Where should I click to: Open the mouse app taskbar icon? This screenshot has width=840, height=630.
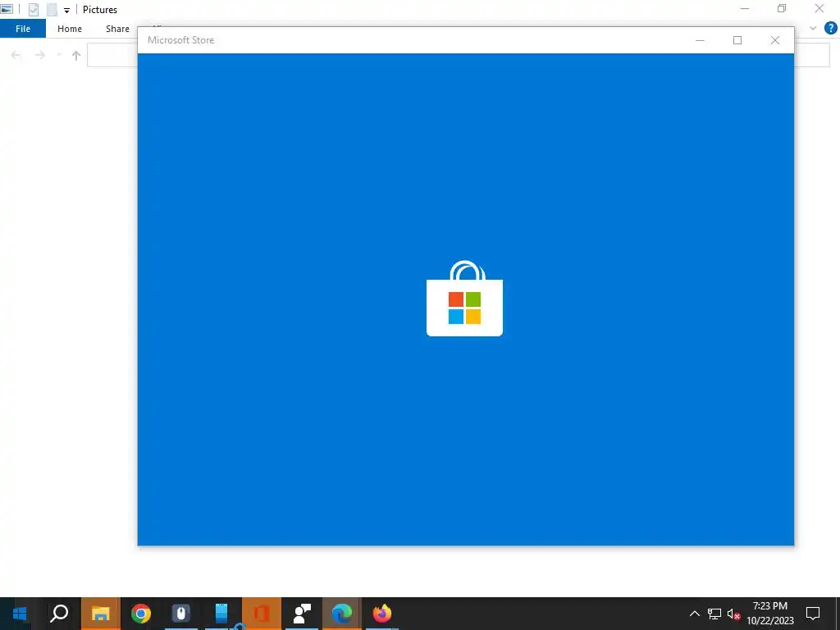pos(181,614)
